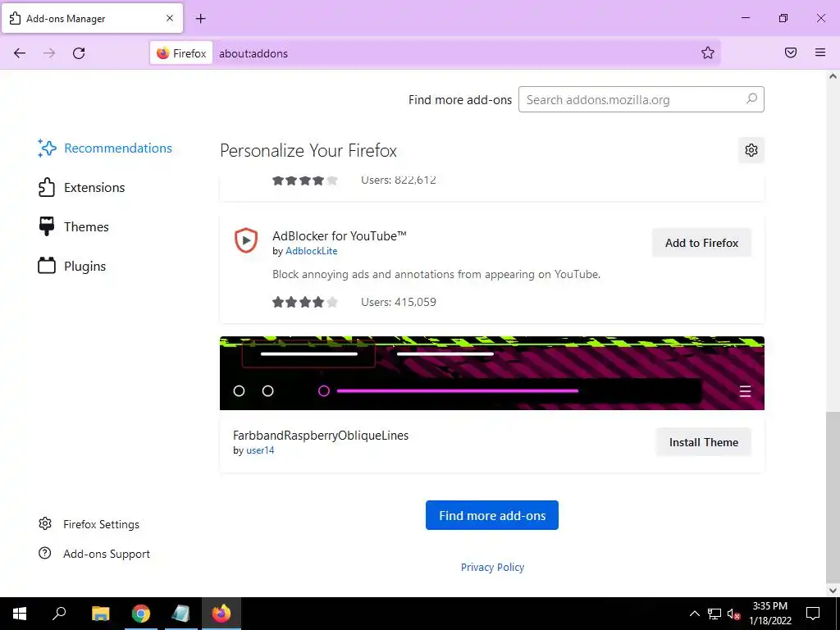
Task: Open the Firefox application menu
Action: point(820,52)
